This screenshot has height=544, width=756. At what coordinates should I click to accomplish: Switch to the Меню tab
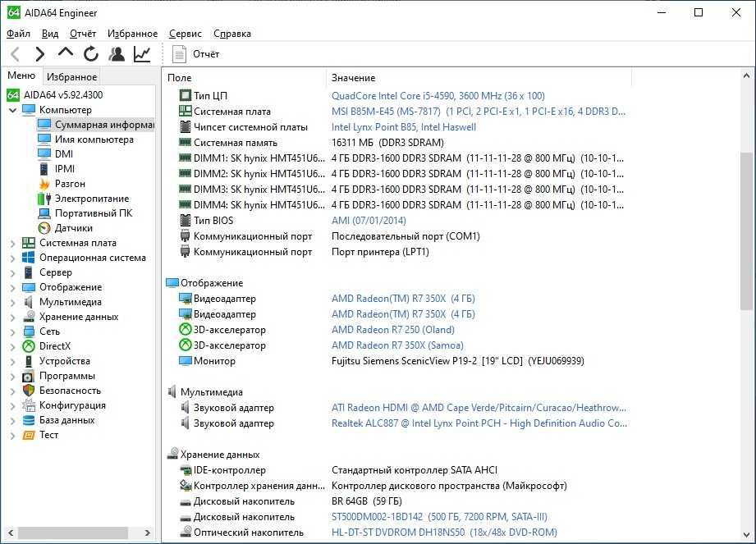pyautogui.click(x=21, y=75)
